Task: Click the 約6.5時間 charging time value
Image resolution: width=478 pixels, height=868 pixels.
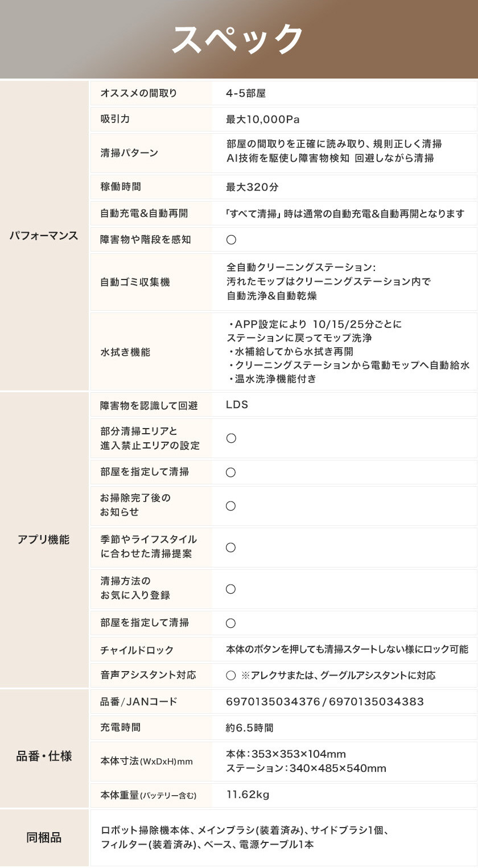Action: tap(250, 728)
